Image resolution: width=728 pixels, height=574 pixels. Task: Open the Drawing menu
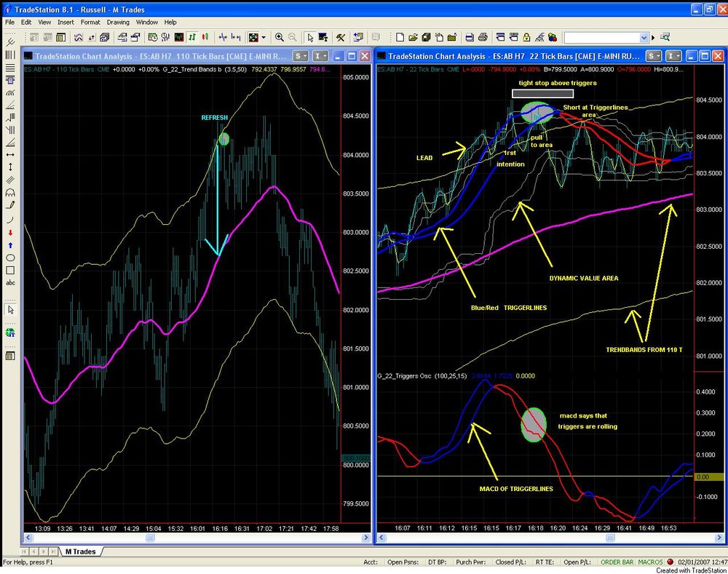coord(118,22)
